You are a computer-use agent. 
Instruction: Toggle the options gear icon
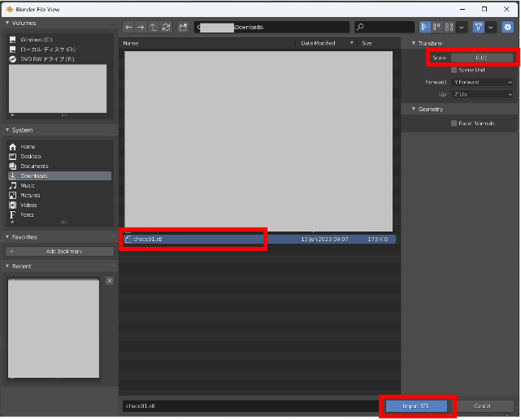point(507,28)
